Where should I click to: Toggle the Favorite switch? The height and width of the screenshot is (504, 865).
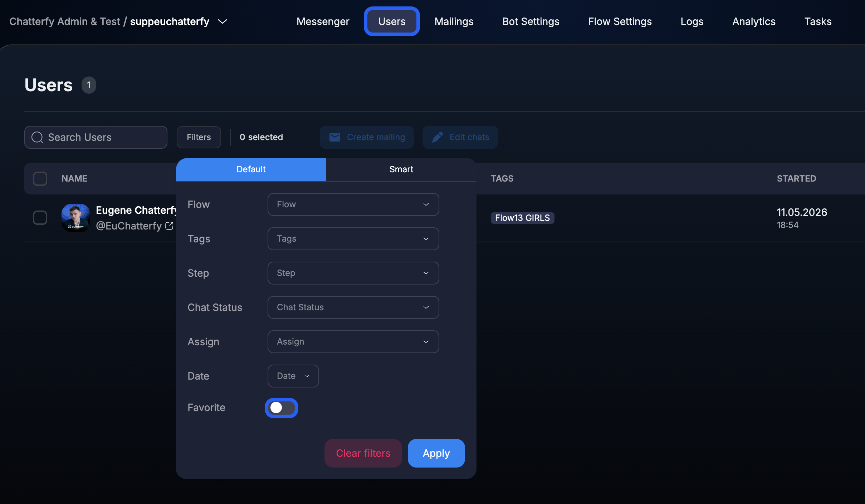coord(282,407)
